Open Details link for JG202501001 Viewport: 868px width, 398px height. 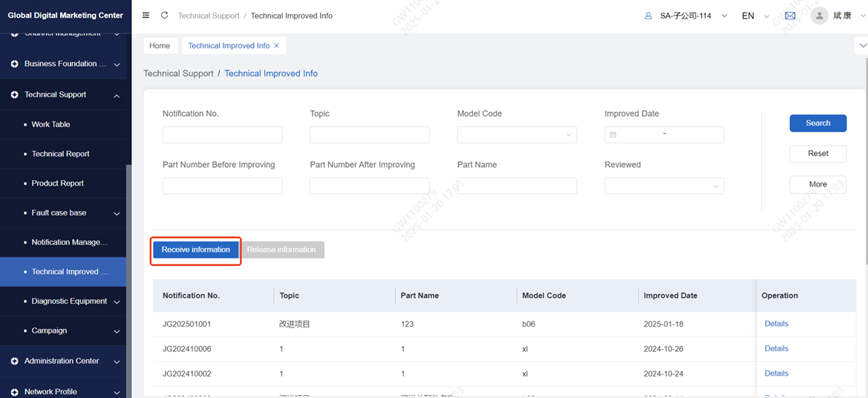[776, 324]
